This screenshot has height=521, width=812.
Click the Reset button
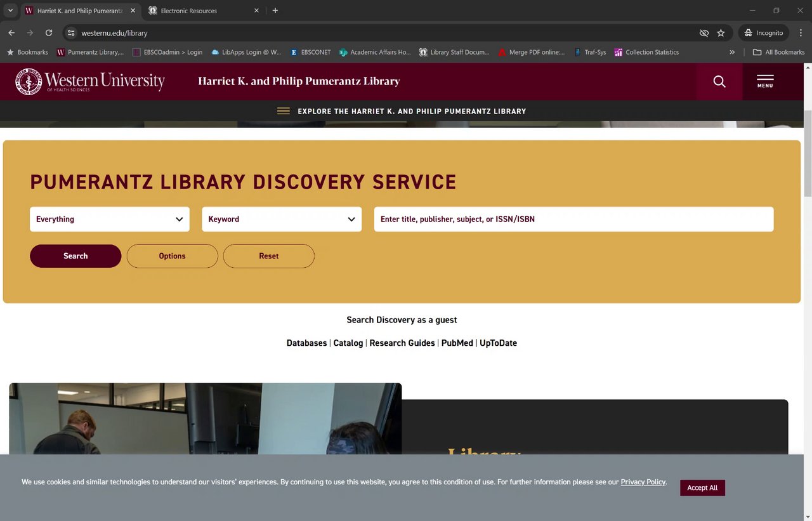click(x=269, y=256)
